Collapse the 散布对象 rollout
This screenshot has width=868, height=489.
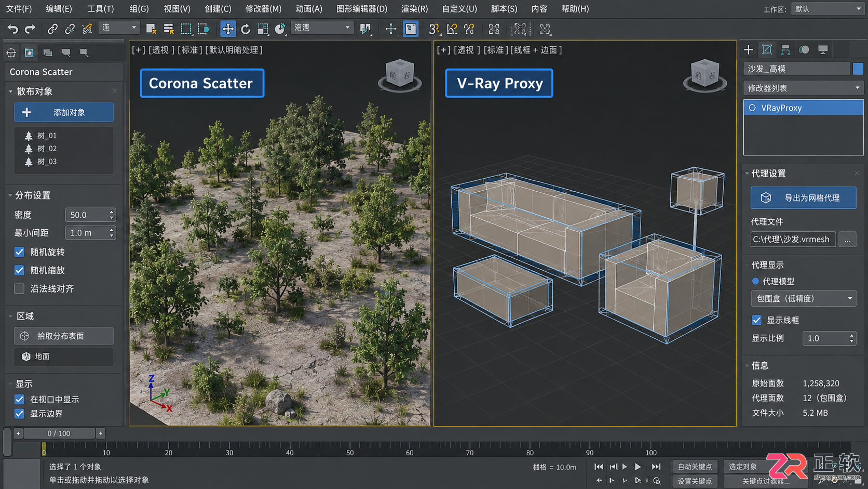pyautogui.click(x=11, y=91)
